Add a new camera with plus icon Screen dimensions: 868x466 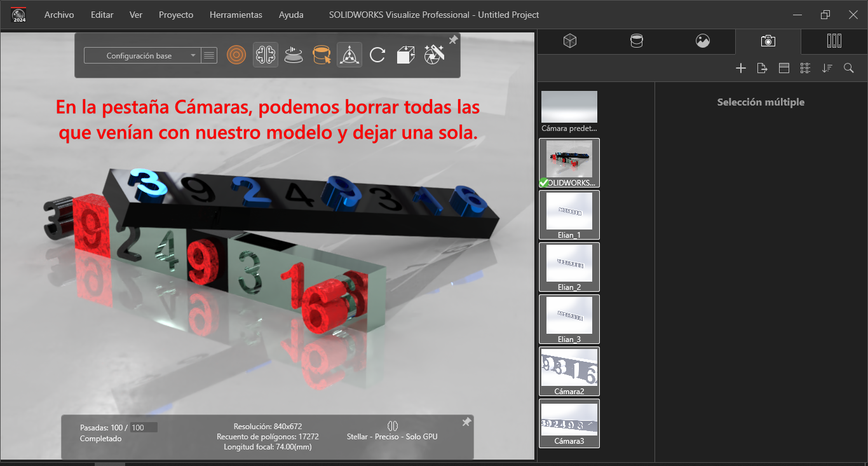(740, 68)
